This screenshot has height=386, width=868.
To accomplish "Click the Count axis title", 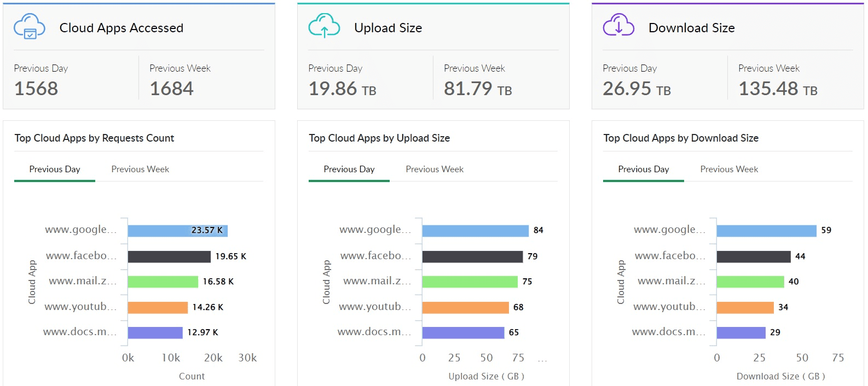I will point(192,376).
